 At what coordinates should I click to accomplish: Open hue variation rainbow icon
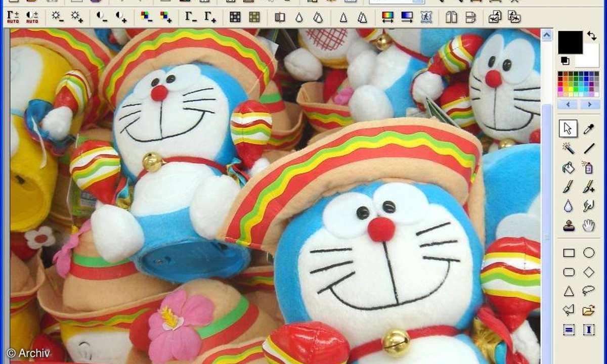pyautogui.click(x=387, y=17)
